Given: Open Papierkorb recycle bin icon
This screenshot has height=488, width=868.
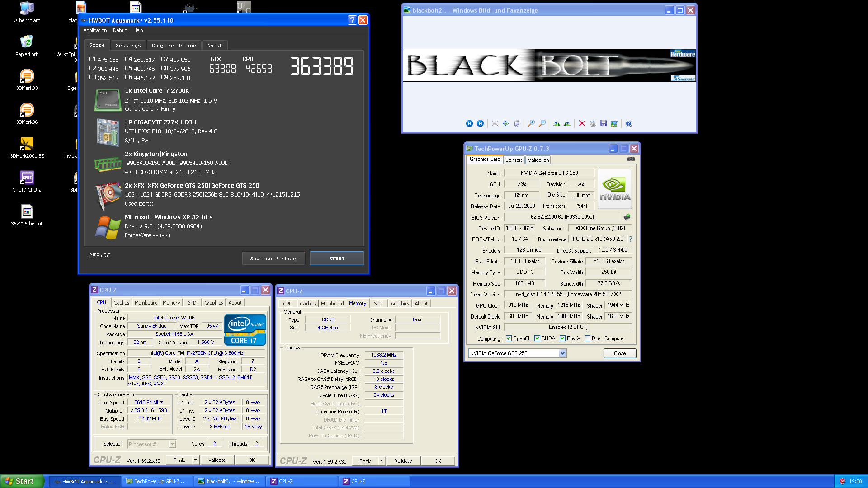Looking at the screenshot, I should click(27, 46).
